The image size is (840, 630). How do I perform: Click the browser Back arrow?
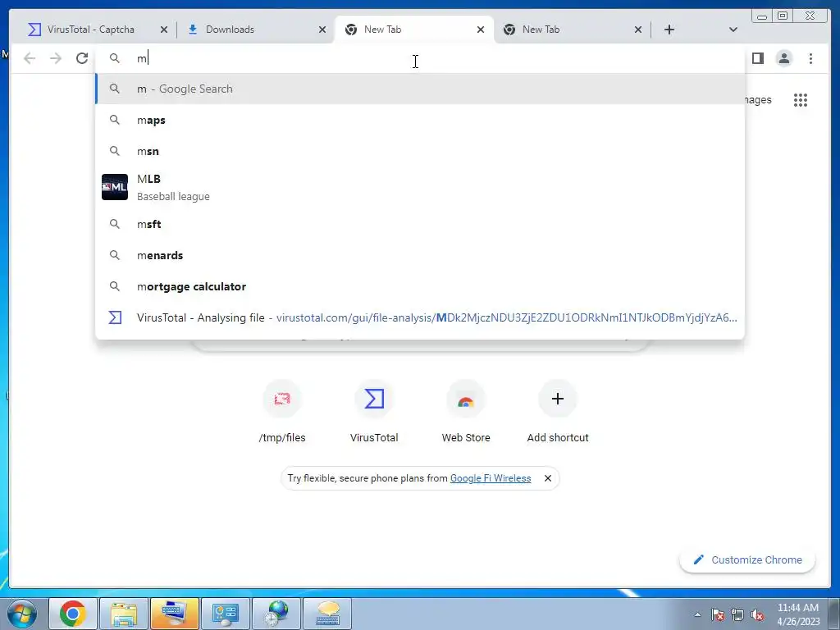coord(30,58)
